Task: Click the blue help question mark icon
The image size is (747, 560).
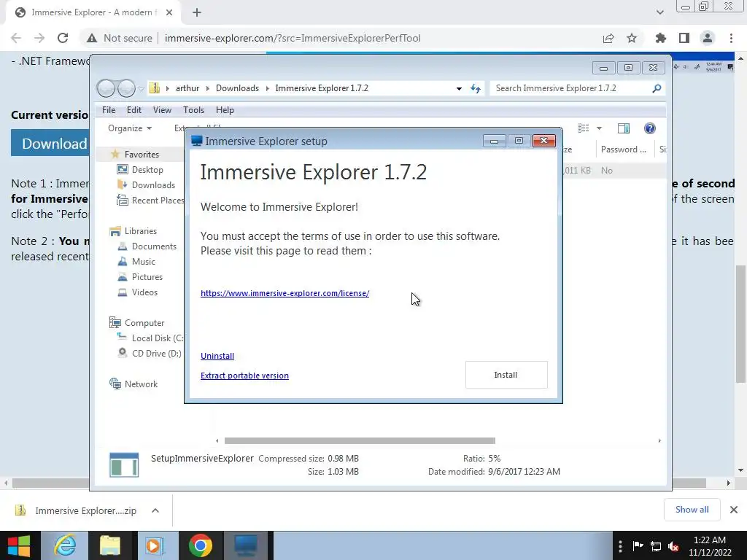Action: click(x=650, y=128)
